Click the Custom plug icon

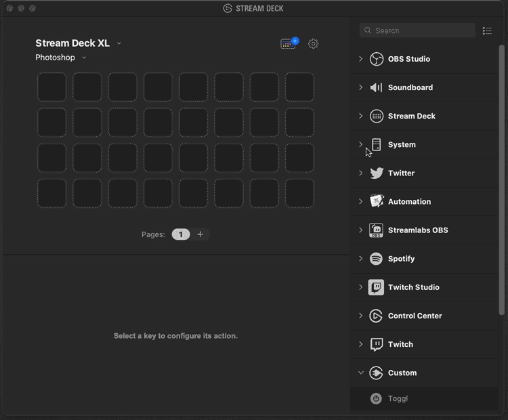pyautogui.click(x=376, y=373)
